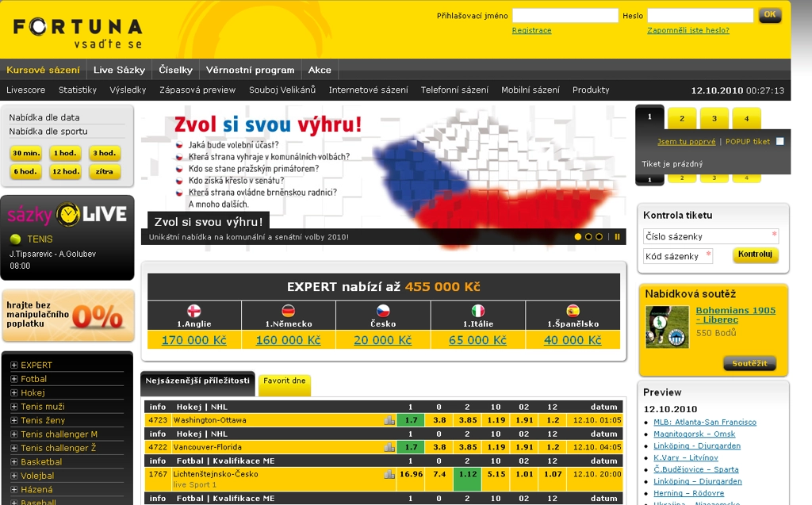812x505 pixels.
Task: Filter offers by 30 min.
Action: (x=26, y=153)
